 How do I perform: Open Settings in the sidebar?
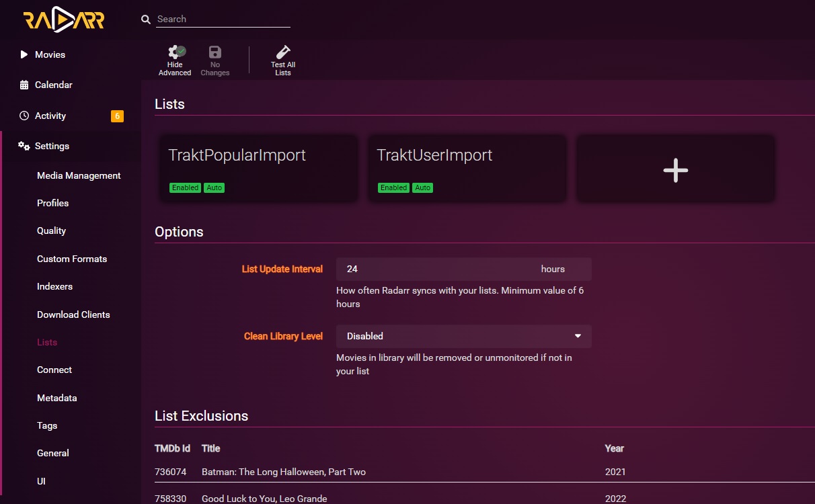point(52,146)
